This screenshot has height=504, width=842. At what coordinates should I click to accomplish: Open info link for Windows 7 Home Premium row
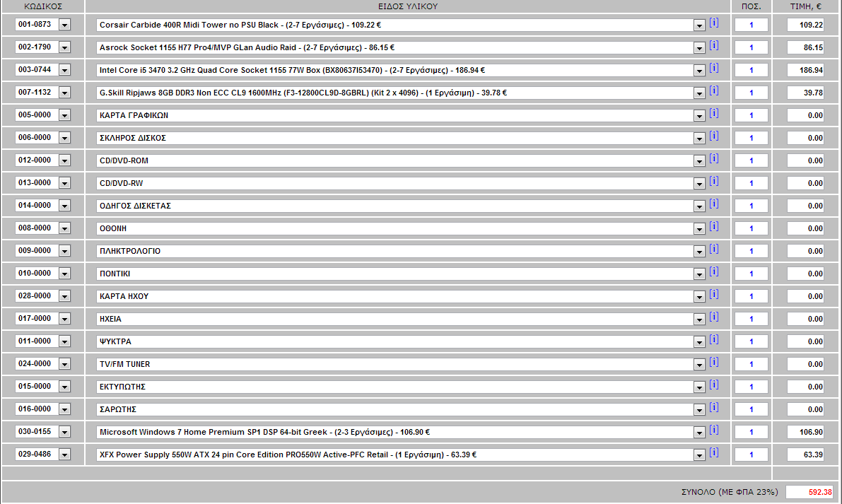click(x=713, y=429)
